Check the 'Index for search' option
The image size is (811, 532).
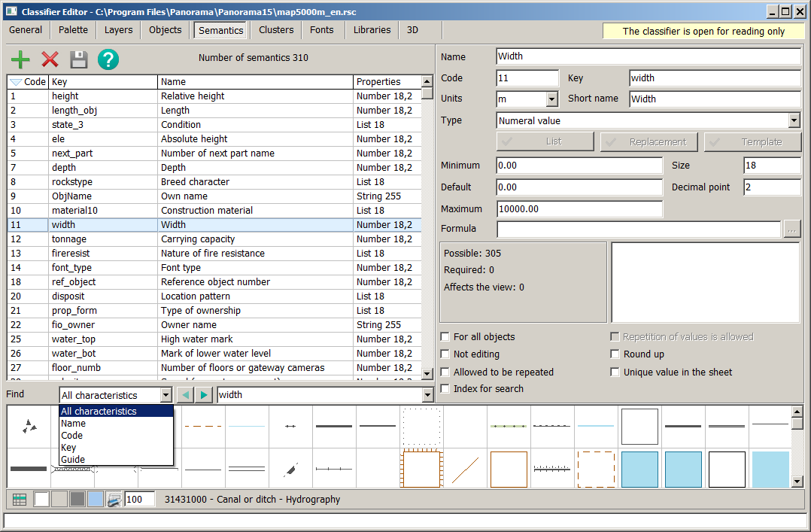point(445,389)
